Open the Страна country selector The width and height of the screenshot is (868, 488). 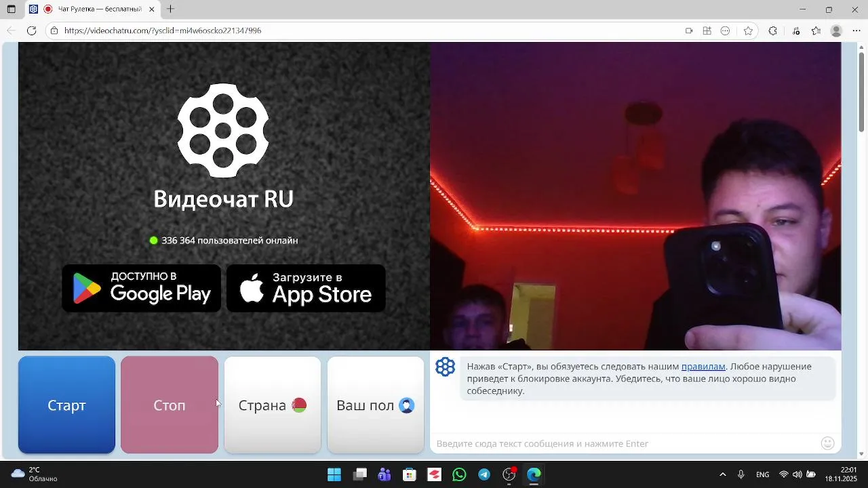[273, 405]
